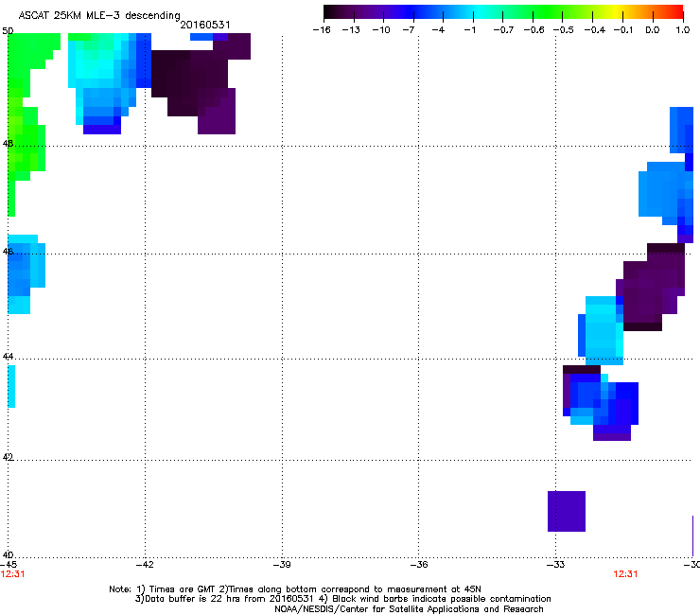Click the color bar label -13
The image size is (700, 615).
click(x=351, y=30)
